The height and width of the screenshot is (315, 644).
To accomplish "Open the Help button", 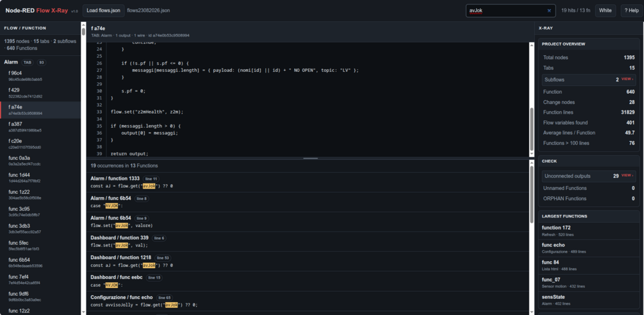I will click(x=631, y=10).
